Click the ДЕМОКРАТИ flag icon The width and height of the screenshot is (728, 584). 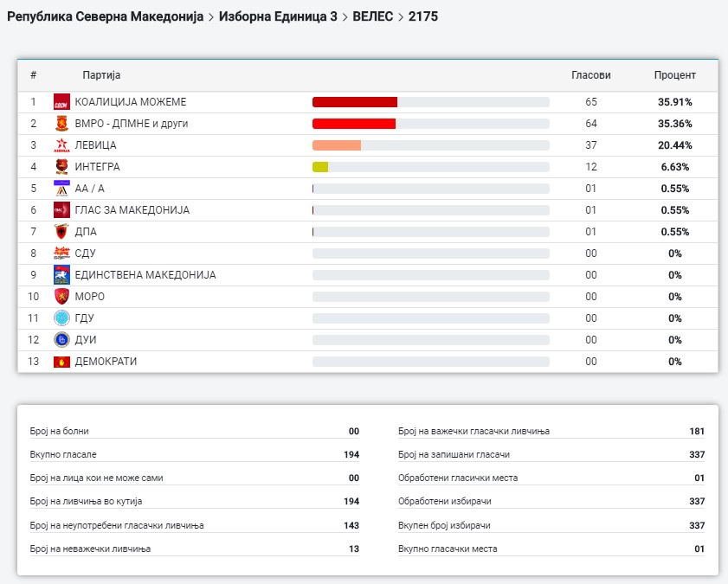pyautogui.click(x=61, y=362)
